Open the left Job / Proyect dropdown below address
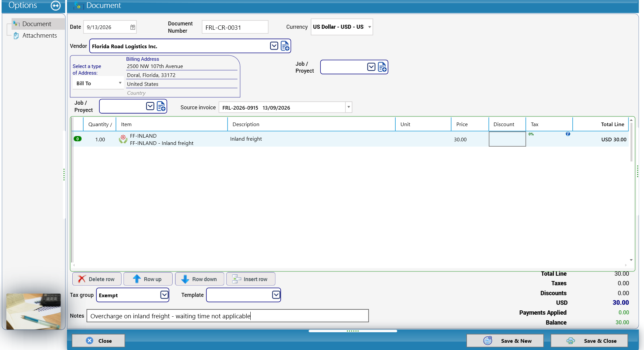 tap(150, 106)
